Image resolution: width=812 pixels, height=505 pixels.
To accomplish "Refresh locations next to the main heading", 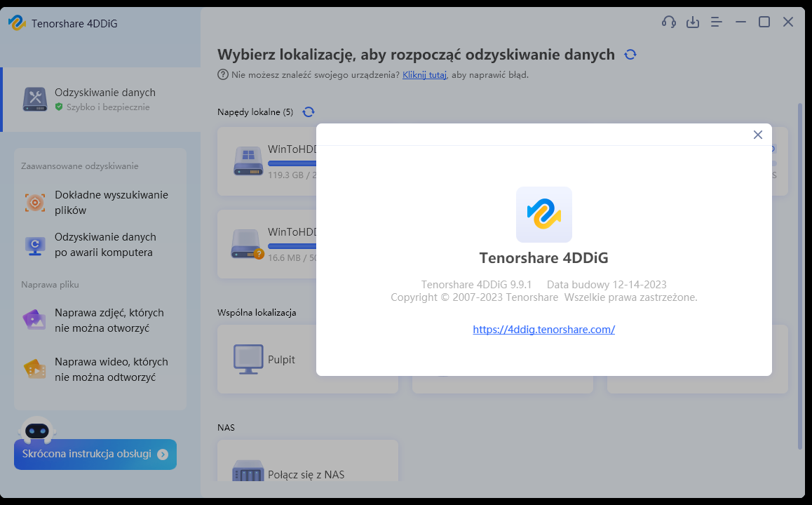I will tap(630, 55).
